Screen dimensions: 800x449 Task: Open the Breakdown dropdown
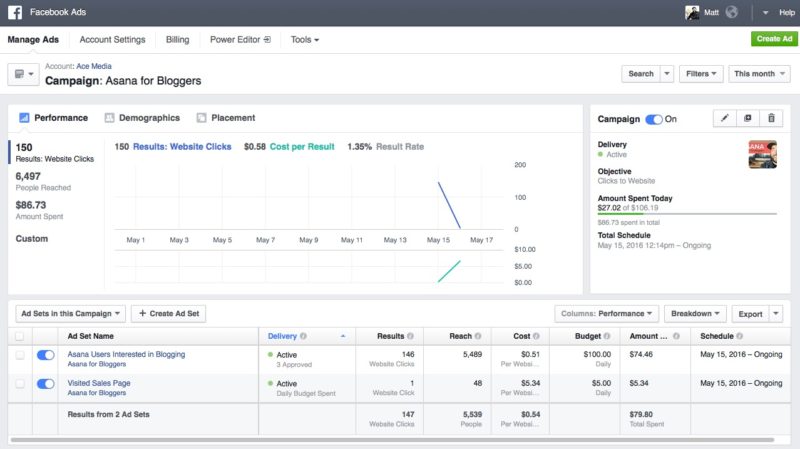pyautogui.click(x=695, y=313)
